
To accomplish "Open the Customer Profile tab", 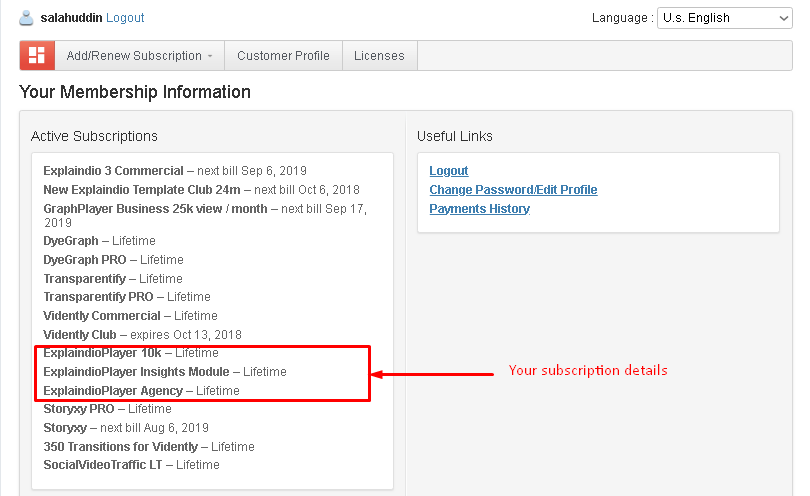I will 283,55.
